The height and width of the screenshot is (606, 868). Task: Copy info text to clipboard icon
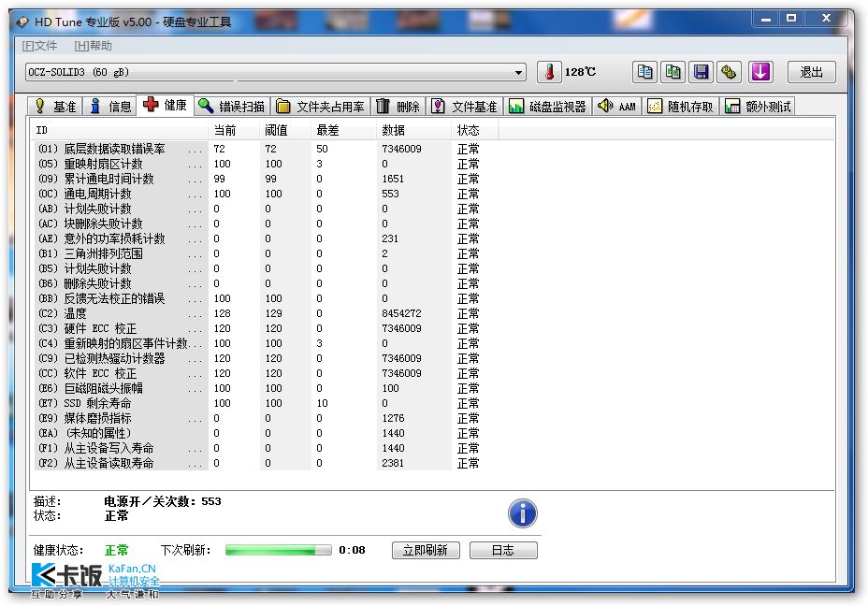coord(644,72)
